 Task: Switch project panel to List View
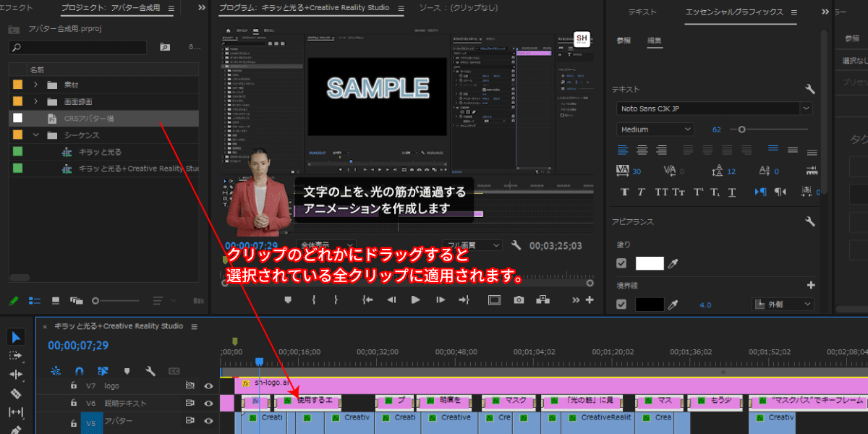click(x=35, y=300)
